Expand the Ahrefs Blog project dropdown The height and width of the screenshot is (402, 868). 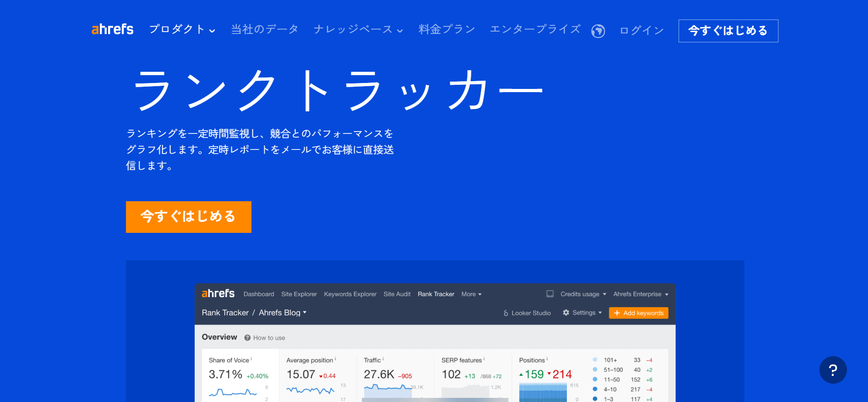click(283, 313)
